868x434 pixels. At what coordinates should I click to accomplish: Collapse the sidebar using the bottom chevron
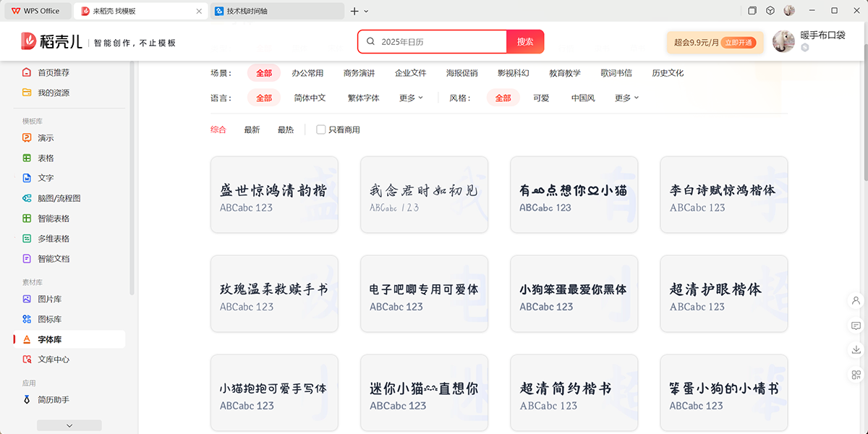69,425
